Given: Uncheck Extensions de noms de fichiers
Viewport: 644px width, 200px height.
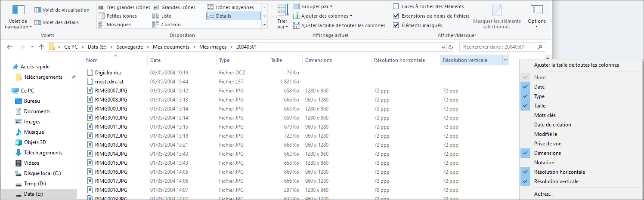Looking at the screenshot, I should tap(396, 16).
